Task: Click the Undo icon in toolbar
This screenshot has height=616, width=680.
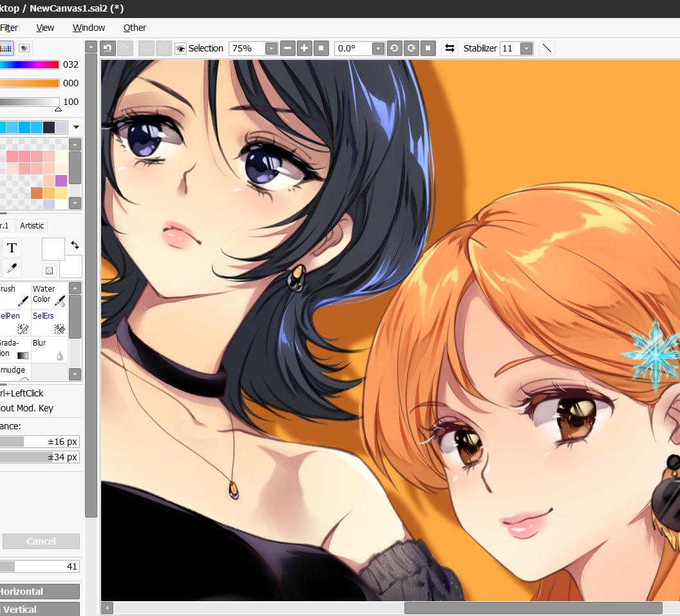Action: pos(108,48)
